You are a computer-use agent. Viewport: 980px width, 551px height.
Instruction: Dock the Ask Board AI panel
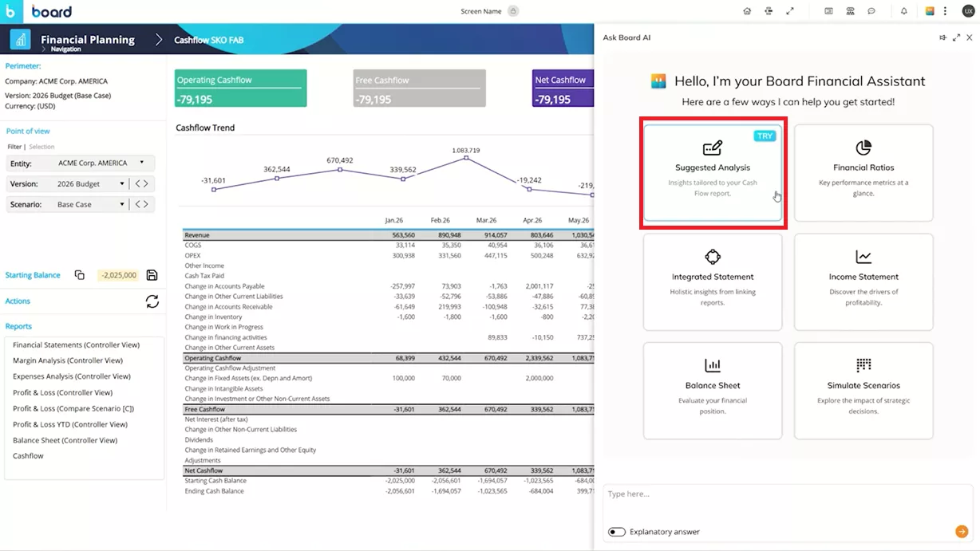click(942, 37)
